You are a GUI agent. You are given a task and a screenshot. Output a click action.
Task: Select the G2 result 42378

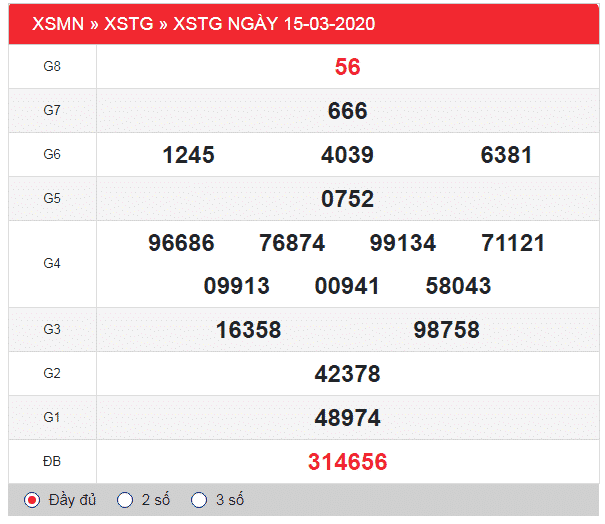pos(347,374)
